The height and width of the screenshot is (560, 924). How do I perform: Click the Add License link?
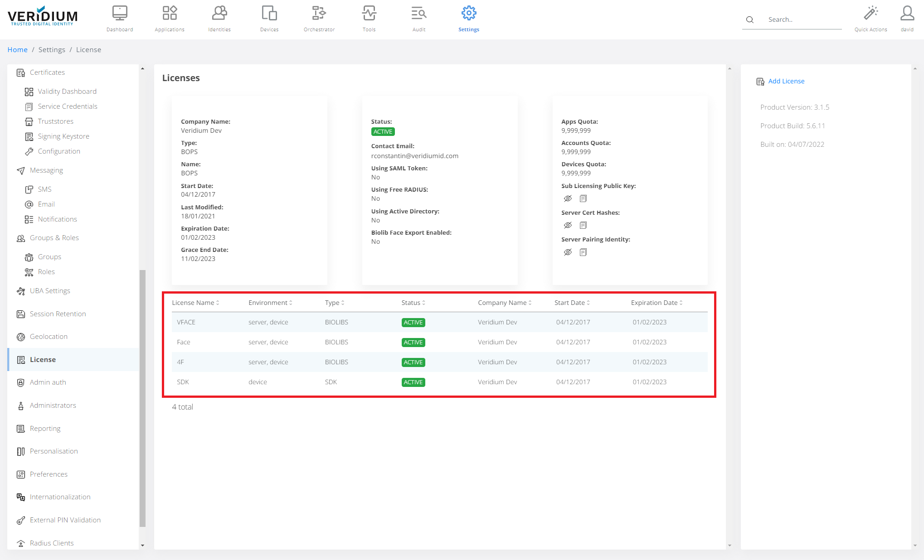786,81
